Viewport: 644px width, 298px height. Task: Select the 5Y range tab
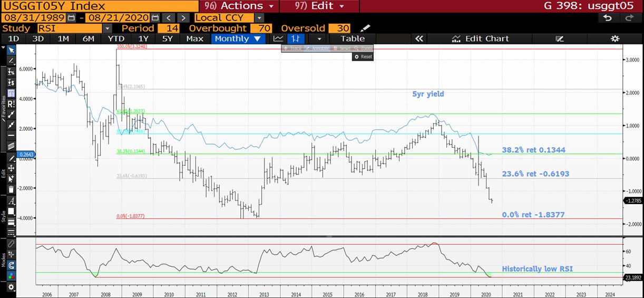tap(168, 39)
